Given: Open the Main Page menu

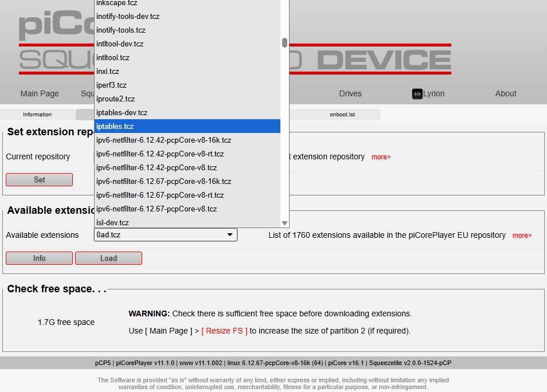Looking at the screenshot, I should (40, 93).
